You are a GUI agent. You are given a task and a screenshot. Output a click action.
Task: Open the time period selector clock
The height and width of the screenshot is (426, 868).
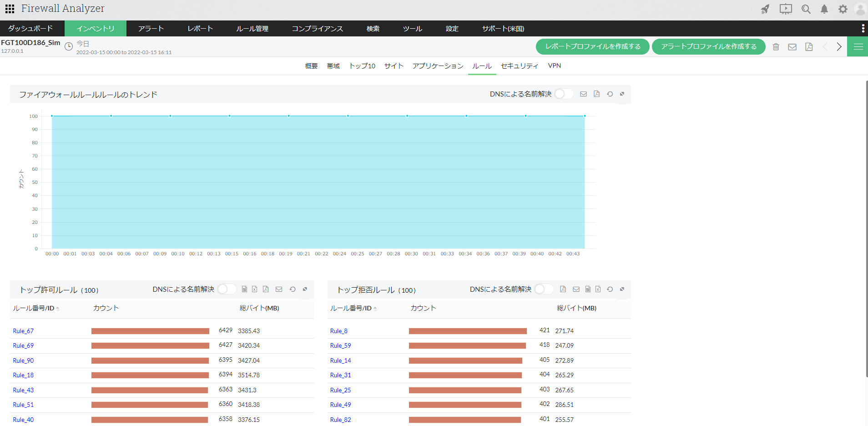(69, 46)
